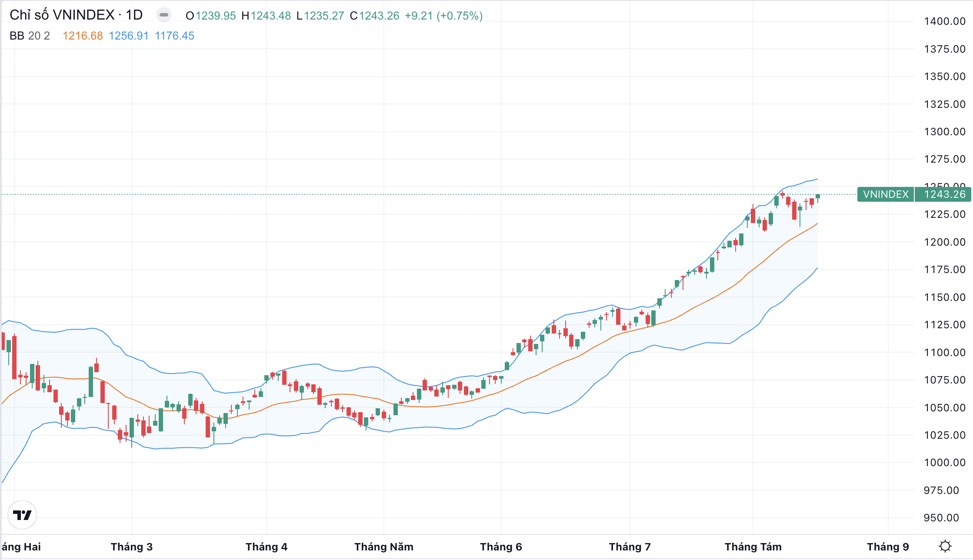Click the 1300.00 price axis label
The width and height of the screenshot is (973, 560).
click(945, 131)
